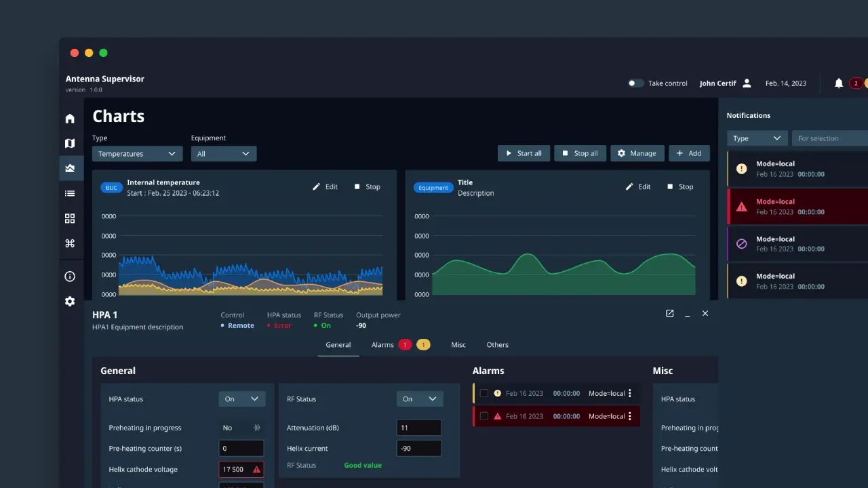
Task: Click the Manage button
Action: point(637,153)
